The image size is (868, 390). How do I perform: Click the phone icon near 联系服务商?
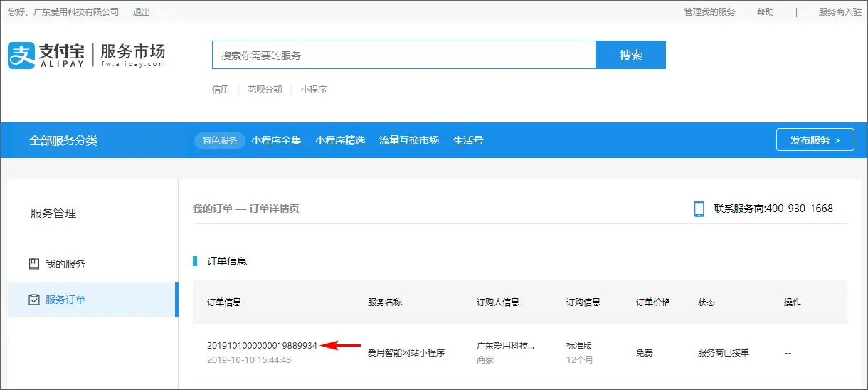[x=699, y=209]
